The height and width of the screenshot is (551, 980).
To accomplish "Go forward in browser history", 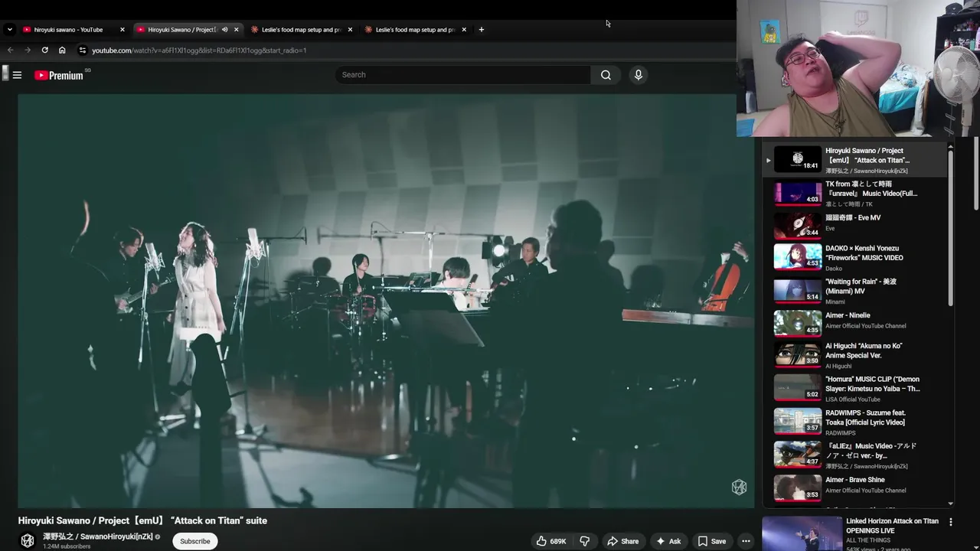I will tap(28, 51).
